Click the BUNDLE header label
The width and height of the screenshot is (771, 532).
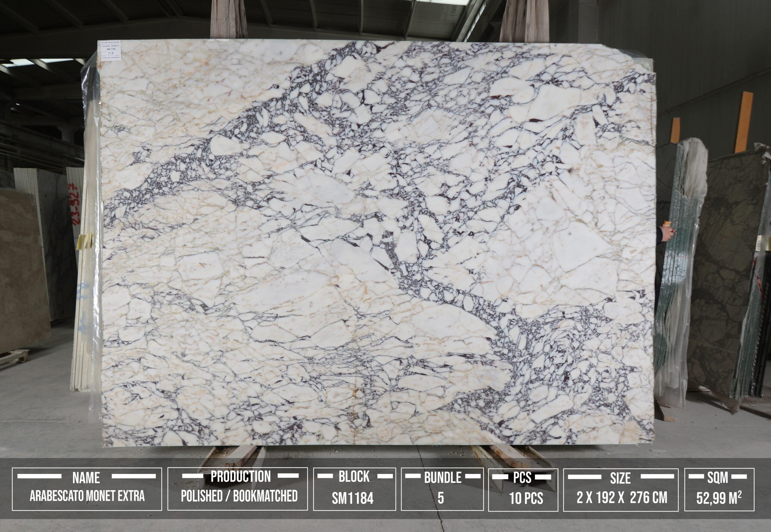442,478
